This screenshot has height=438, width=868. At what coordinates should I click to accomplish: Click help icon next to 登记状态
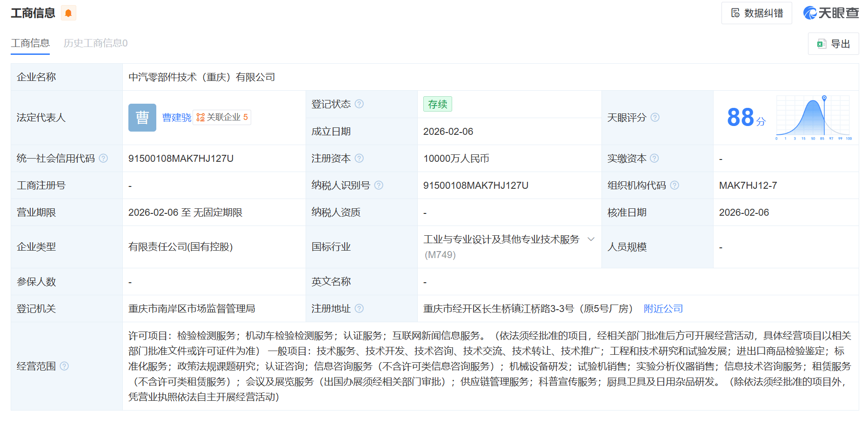359,104
